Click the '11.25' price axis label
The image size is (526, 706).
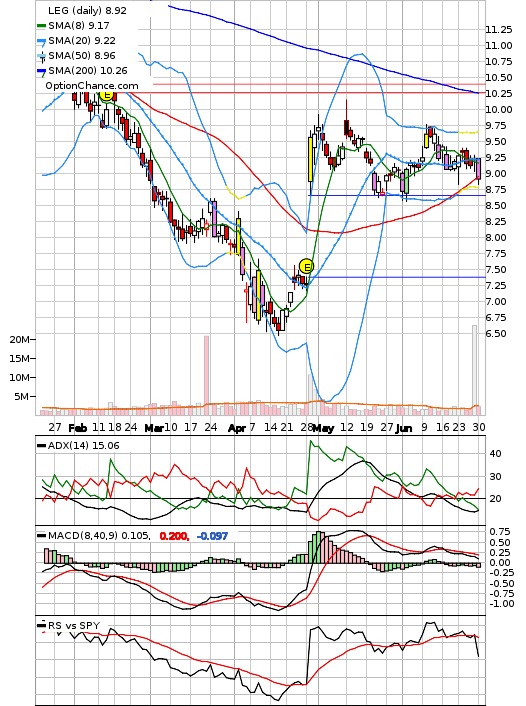(x=499, y=30)
